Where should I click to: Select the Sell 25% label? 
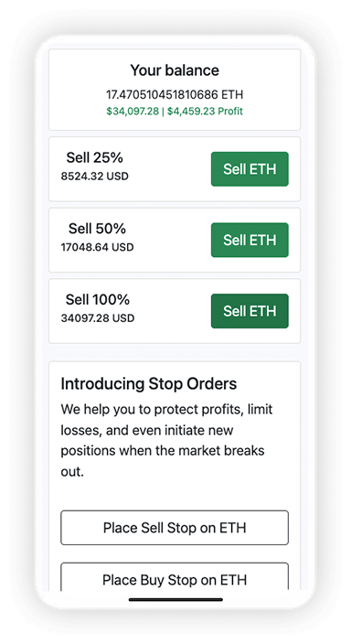click(94, 157)
